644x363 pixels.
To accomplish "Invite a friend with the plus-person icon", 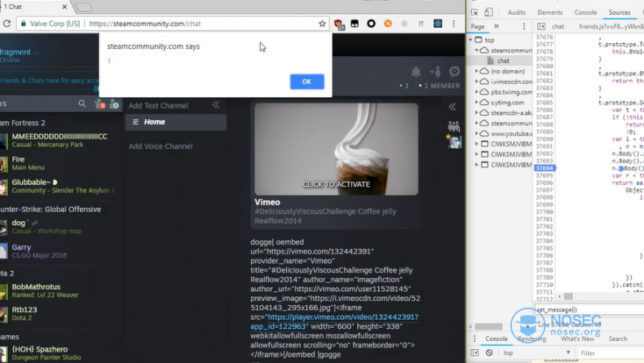I will point(435,72).
